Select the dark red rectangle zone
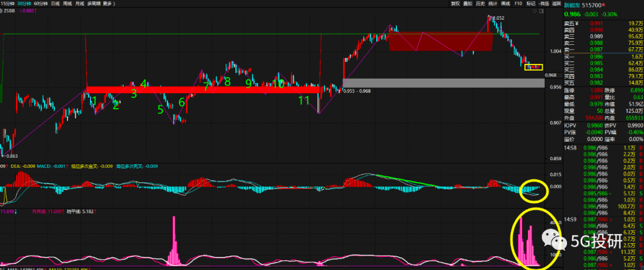The height and width of the screenshot is (270, 644). coord(440,41)
